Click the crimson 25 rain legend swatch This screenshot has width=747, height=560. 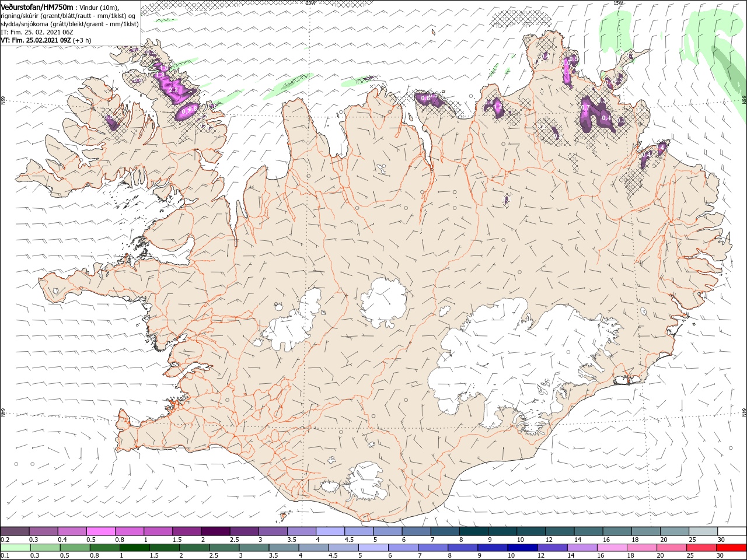pos(702,548)
